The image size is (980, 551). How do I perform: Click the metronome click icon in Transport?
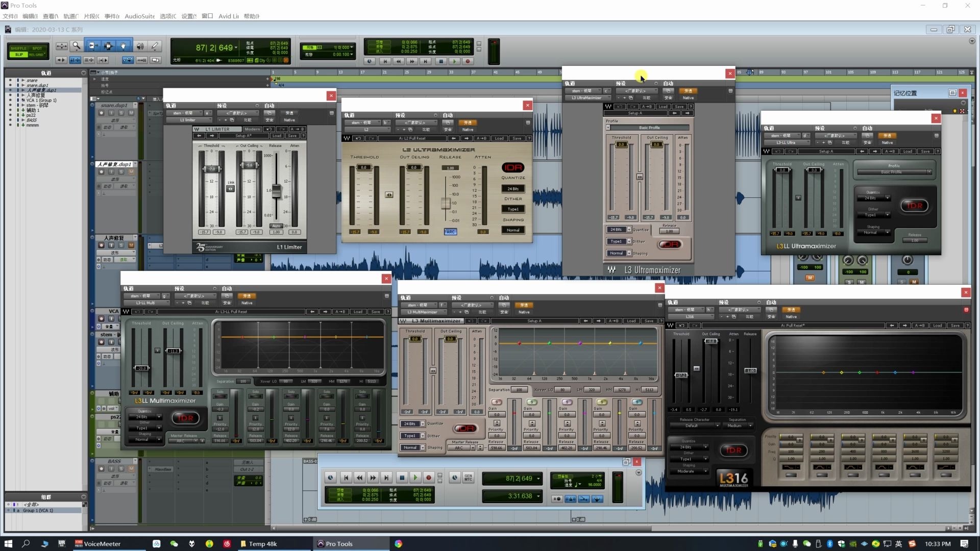click(x=571, y=498)
